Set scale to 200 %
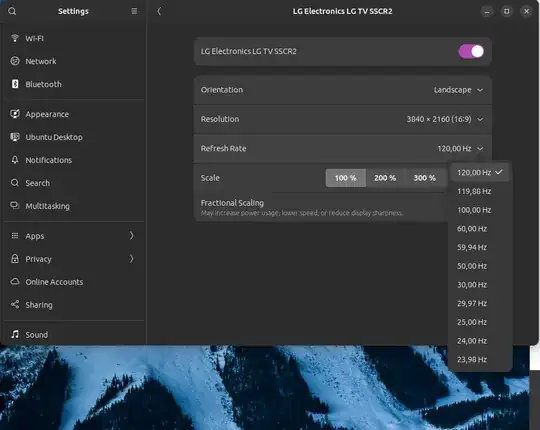Viewport: 540px width, 430px height. (385, 178)
